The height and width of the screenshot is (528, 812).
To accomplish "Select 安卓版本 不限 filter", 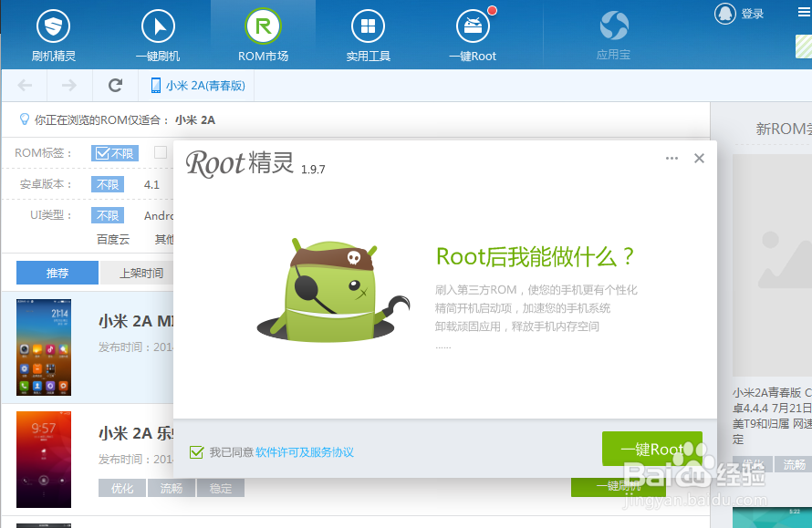I will pos(108,184).
